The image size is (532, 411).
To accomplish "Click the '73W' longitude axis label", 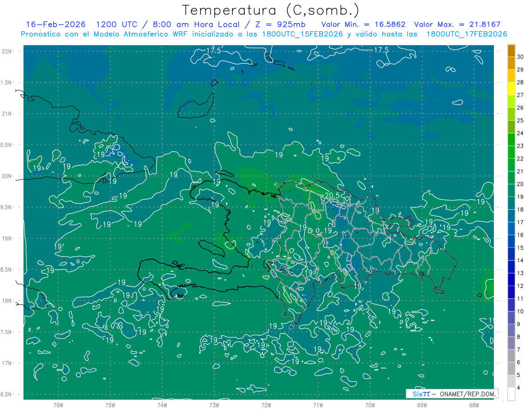I will coord(214,405).
